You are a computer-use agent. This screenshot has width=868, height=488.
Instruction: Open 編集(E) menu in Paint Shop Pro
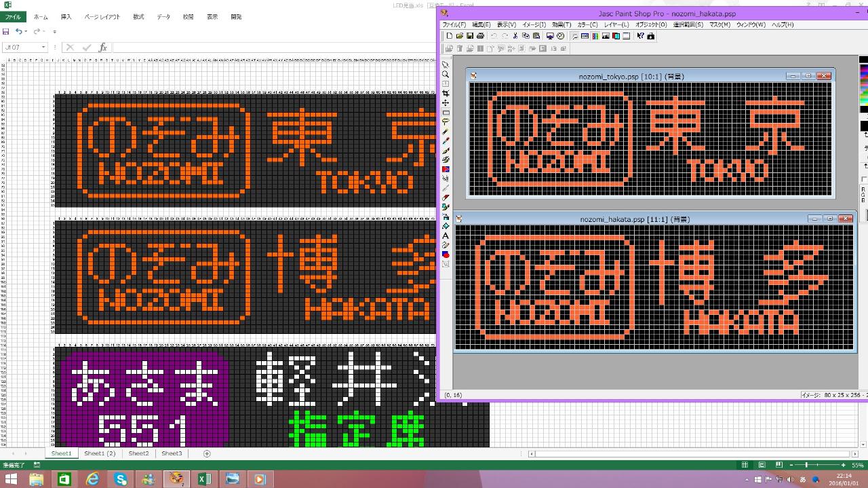tap(481, 24)
